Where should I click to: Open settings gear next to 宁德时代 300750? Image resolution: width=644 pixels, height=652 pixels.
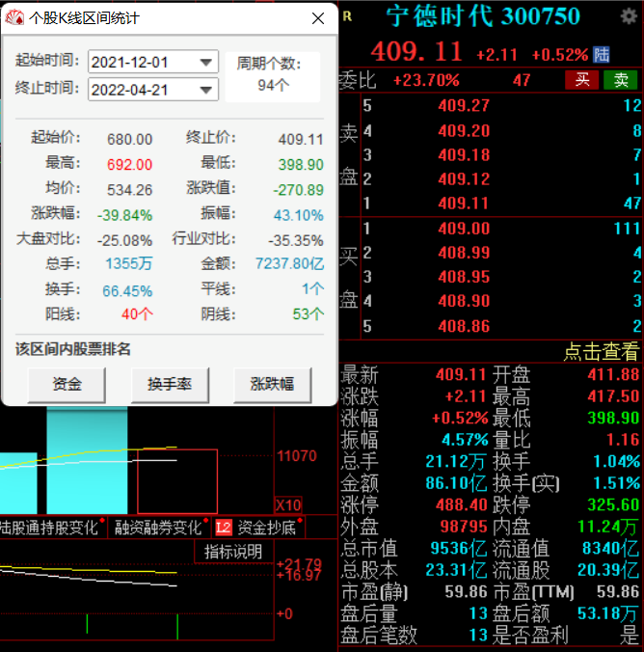click(629, 16)
